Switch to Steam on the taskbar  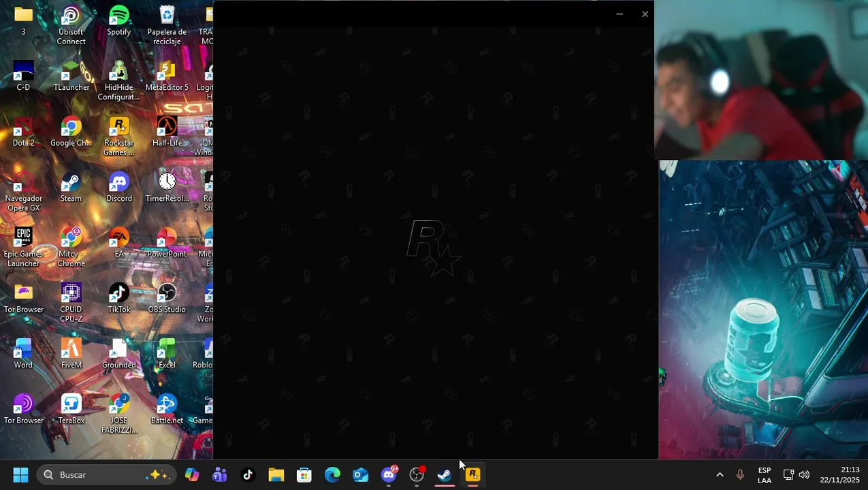(x=445, y=474)
